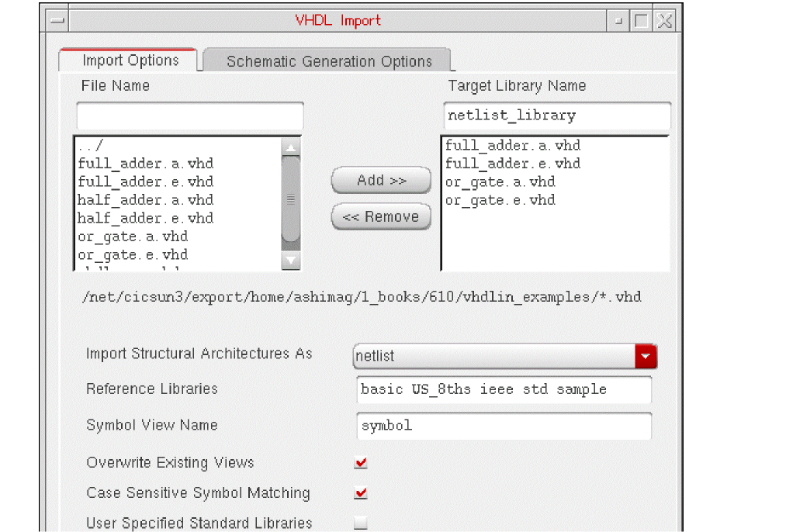Select half_adder.a.vhd in the file list

[x=146, y=200]
